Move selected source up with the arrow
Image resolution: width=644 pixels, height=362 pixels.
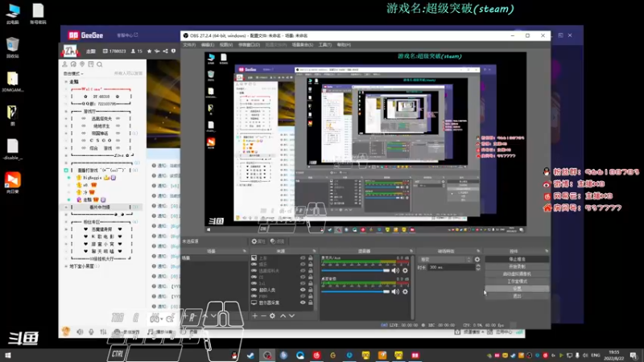coord(283,315)
